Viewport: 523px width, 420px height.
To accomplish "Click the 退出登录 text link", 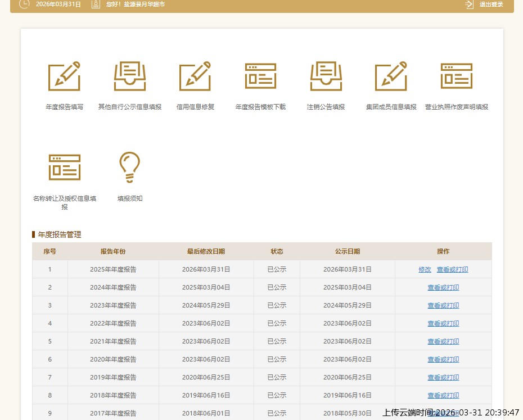I will tap(491, 4).
